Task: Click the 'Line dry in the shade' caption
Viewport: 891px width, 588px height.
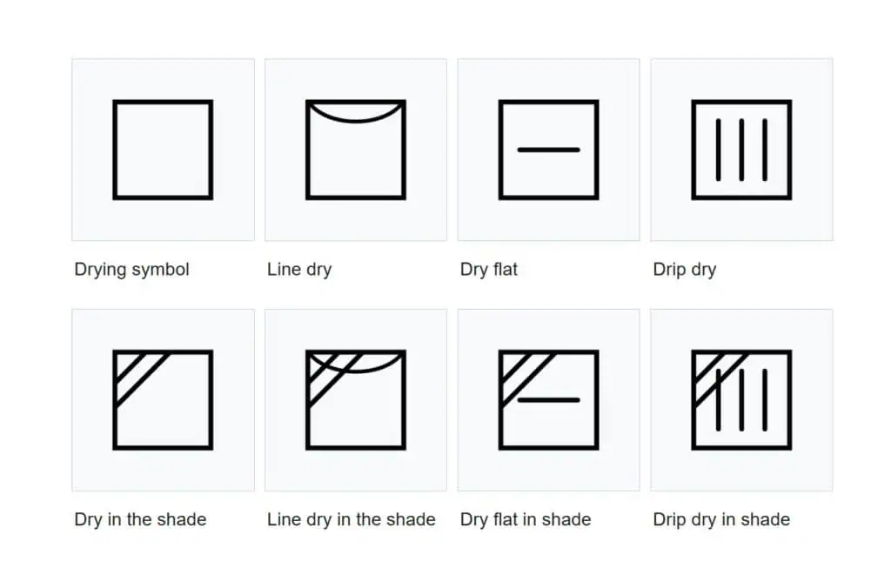Action: point(352,519)
